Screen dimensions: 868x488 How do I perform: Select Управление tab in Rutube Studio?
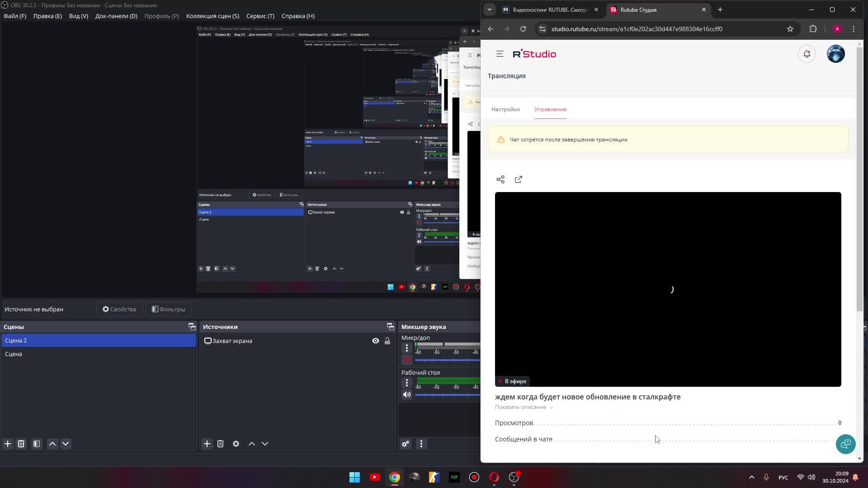(x=550, y=109)
